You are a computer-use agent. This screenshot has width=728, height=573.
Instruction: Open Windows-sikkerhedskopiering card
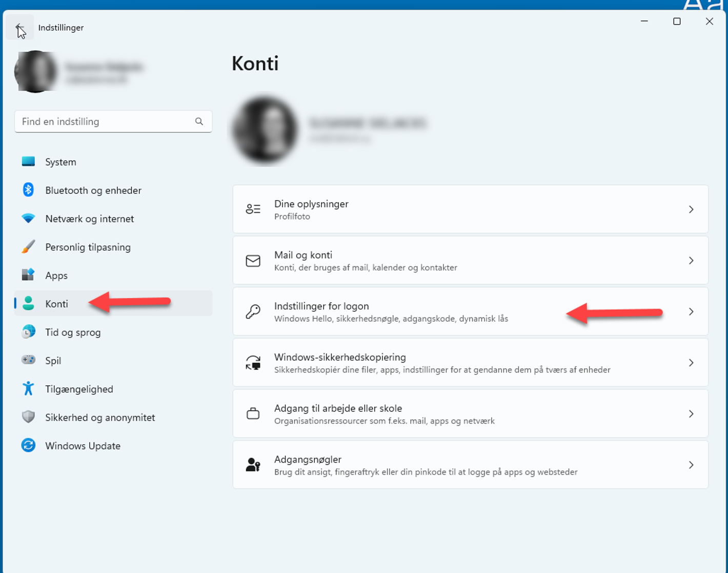(470, 363)
